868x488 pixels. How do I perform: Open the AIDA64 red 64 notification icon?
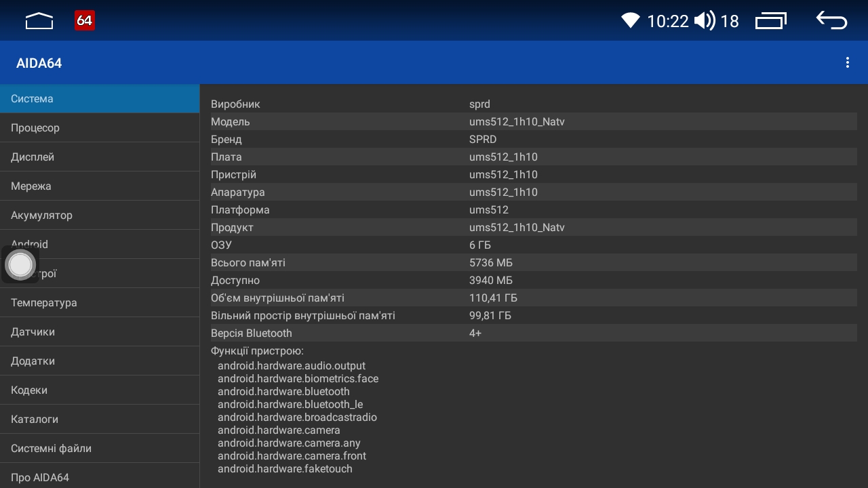point(85,20)
